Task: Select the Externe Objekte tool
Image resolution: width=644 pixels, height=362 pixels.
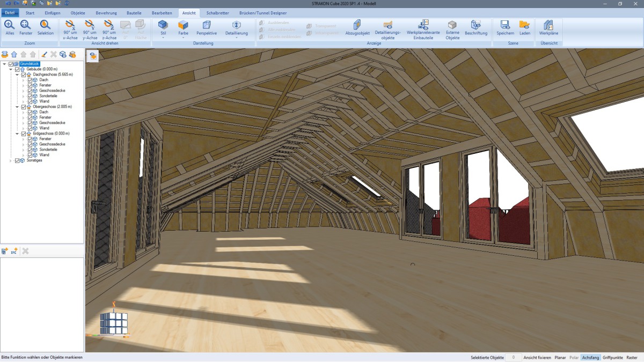Action: point(452,28)
